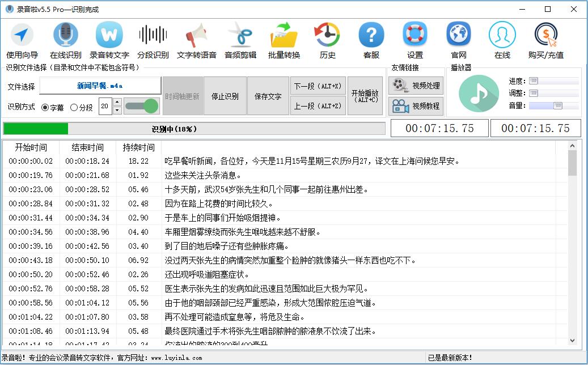Click end time 00:01:13.94

click(87, 331)
